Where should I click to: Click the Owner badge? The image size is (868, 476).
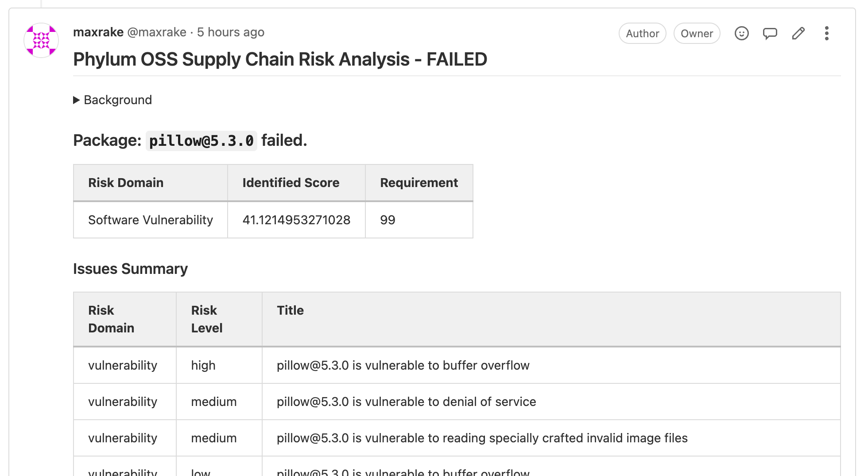[697, 33]
